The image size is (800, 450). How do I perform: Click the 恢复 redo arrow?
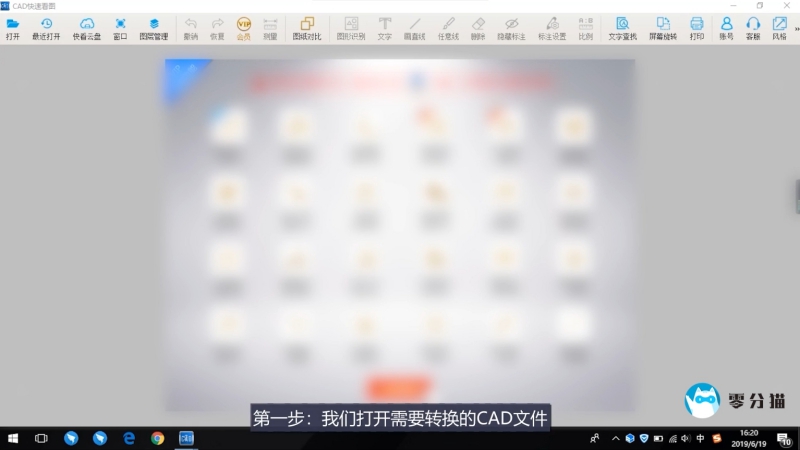coord(217,29)
